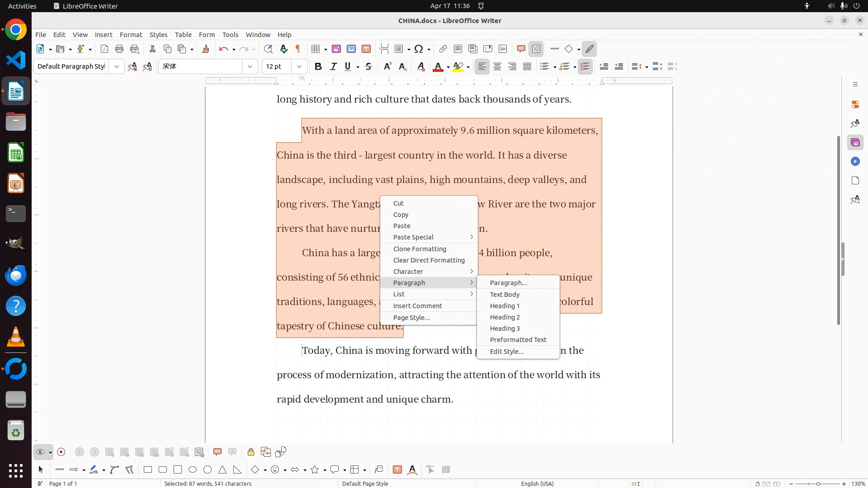Select Clear Direct Formatting context entry
Image resolution: width=868 pixels, height=488 pixels.
(x=429, y=260)
